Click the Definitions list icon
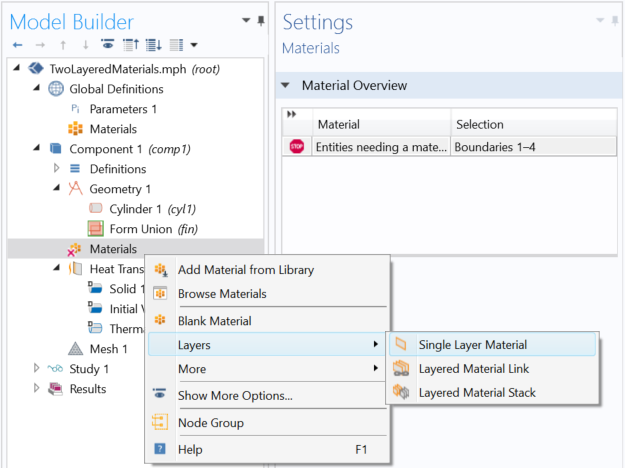Image resolution: width=625 pixels, height=468 pixels. 75,169
